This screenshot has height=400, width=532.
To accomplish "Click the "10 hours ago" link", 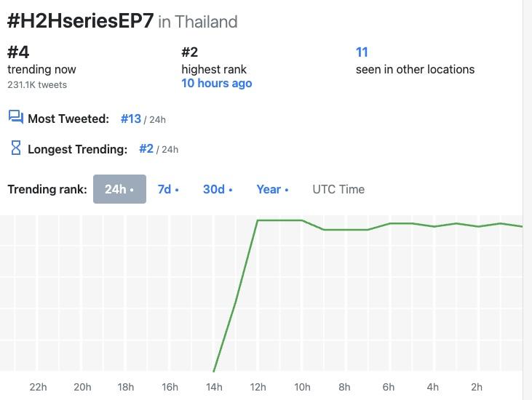I will [x=217, y=83].
